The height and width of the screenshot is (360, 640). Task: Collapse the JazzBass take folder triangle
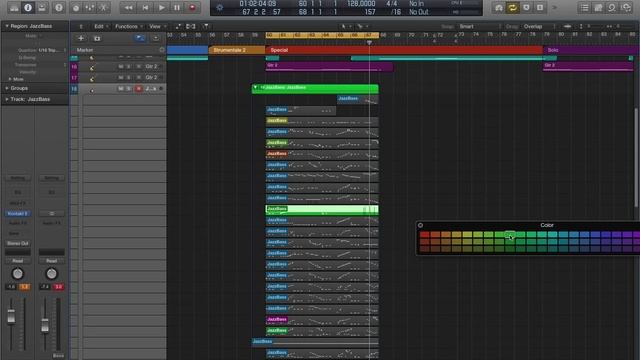(x=255, y=87)
